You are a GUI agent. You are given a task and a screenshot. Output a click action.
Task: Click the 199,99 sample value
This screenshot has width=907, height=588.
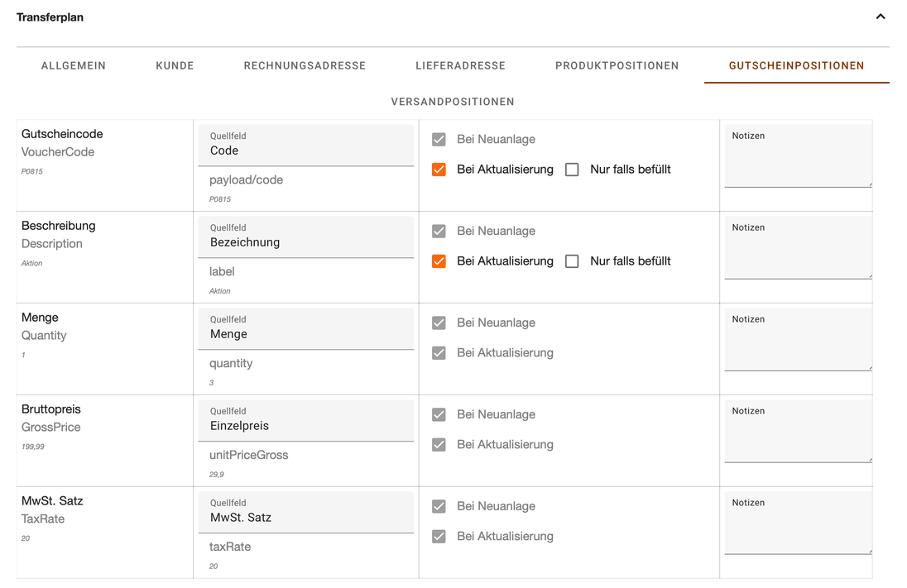click(x=33, y=447)
